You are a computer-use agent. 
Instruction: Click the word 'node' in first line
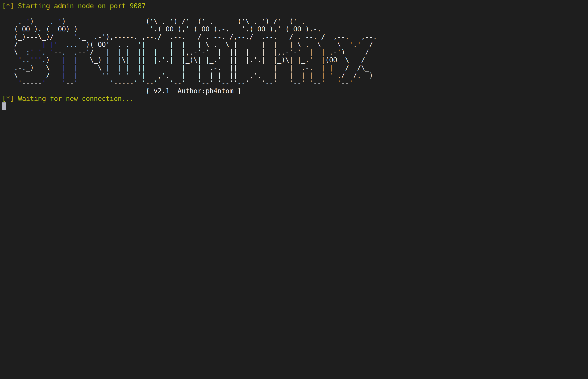click(x=86, y=6)
